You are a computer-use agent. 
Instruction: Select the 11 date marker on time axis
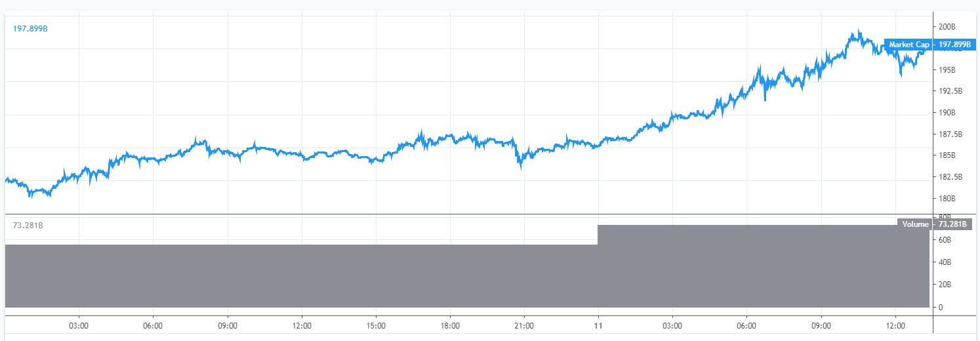[598, 325]
